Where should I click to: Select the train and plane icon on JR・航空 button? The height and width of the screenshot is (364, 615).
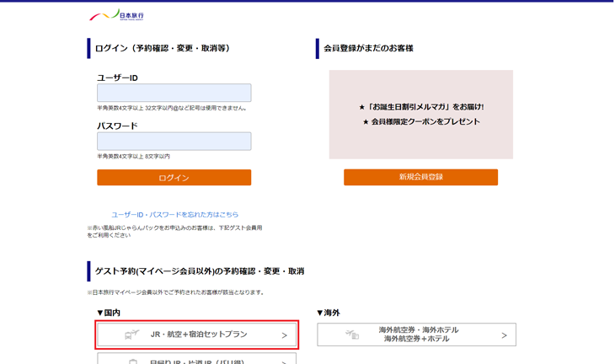(x=131, y=335)
